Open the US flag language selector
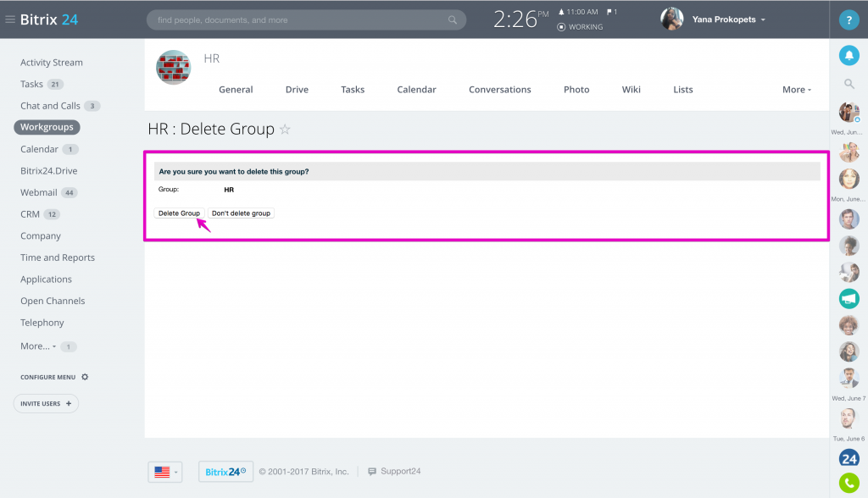This screenshot has width=868, height=498. point(165,472)
